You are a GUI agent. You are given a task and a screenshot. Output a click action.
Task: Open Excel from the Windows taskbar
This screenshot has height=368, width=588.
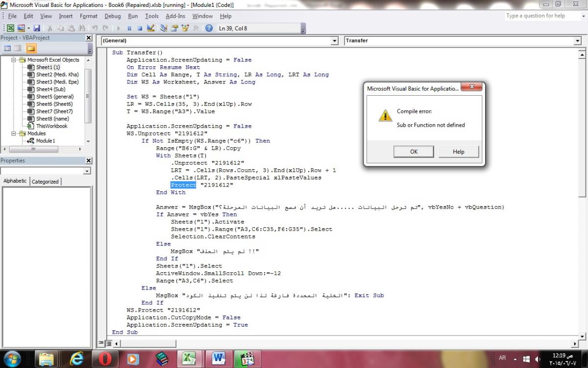point(189,359)
